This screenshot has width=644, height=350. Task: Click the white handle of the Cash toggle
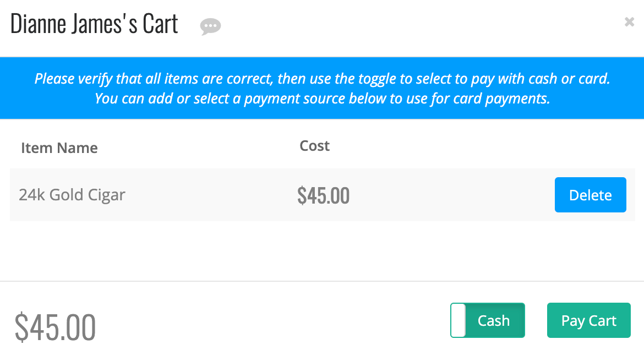[459, 320]
